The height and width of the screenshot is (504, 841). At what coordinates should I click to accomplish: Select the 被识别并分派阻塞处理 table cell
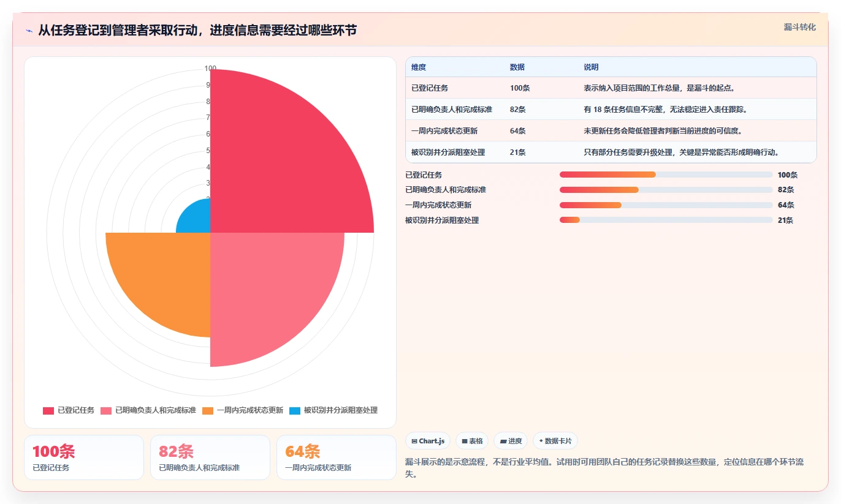(x=448, y=152)
